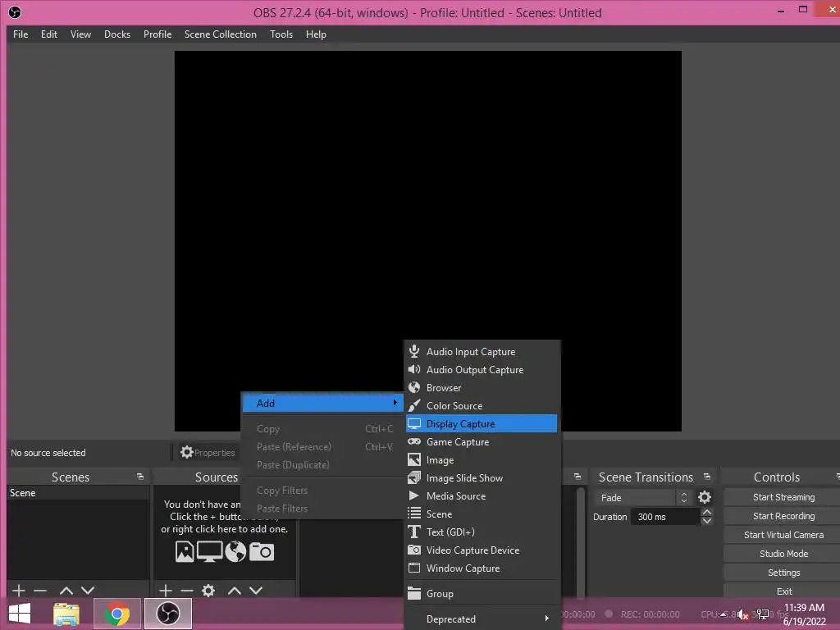Increase transition duration with up arrow
The width and height of the screenshot is (840, 630).
tap(706, 512)
